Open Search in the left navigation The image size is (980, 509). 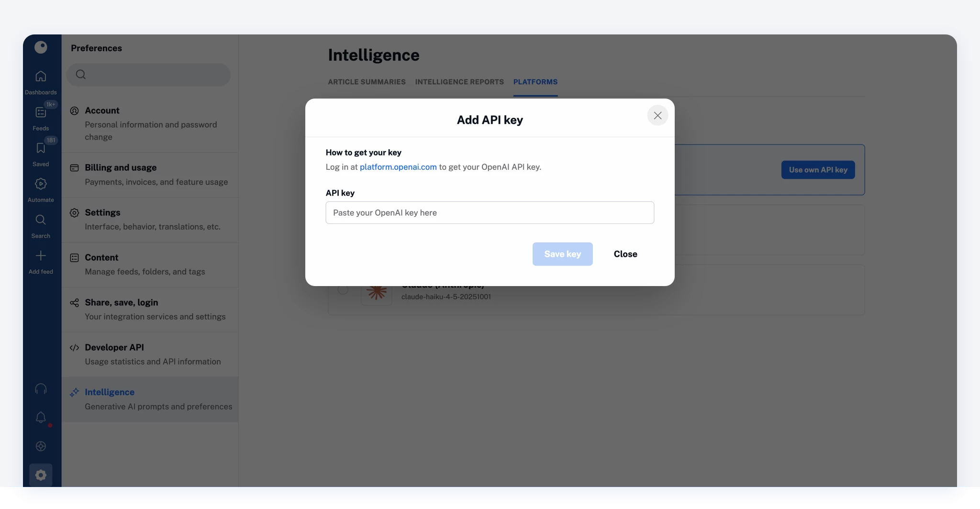coord(41,220)
